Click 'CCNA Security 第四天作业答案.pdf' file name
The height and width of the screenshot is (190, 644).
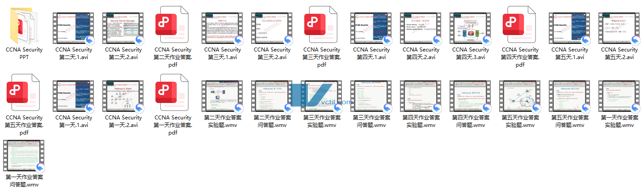[x=520, y=57]
